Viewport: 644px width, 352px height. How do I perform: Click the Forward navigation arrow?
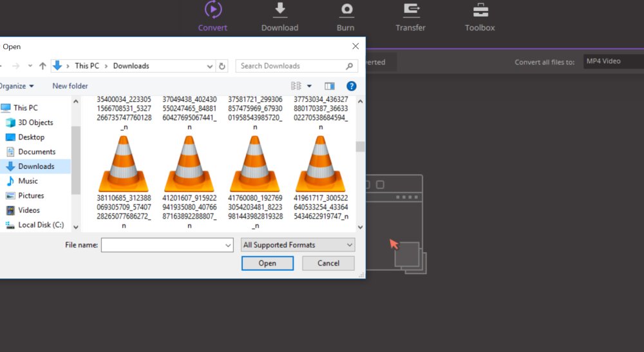point(15,66)
